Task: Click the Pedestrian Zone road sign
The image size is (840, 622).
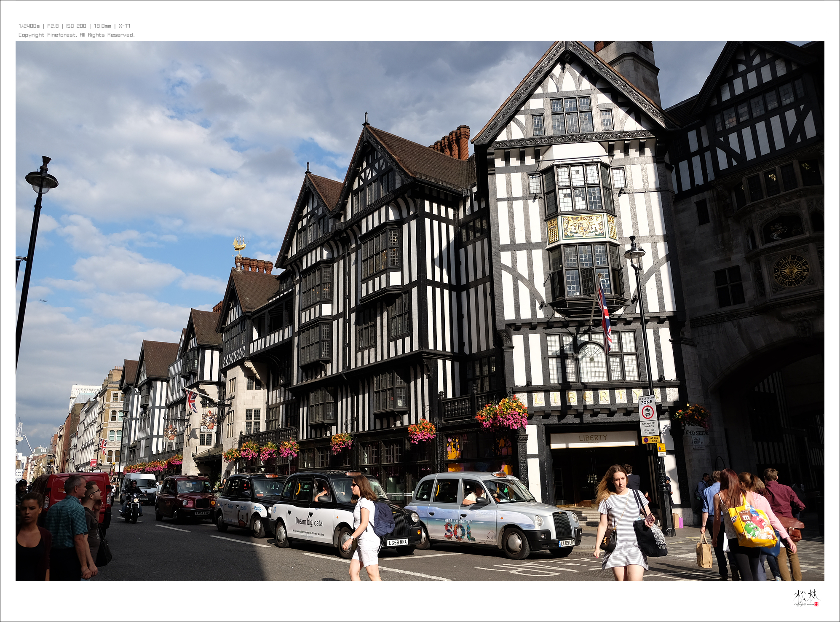Action: 647,408
